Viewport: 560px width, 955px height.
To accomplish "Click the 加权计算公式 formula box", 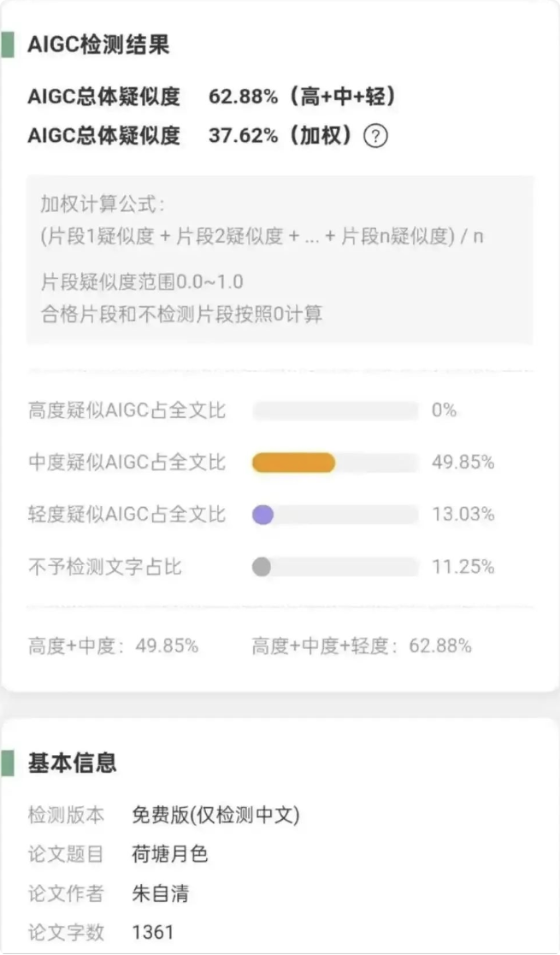I will click(280, 259).
